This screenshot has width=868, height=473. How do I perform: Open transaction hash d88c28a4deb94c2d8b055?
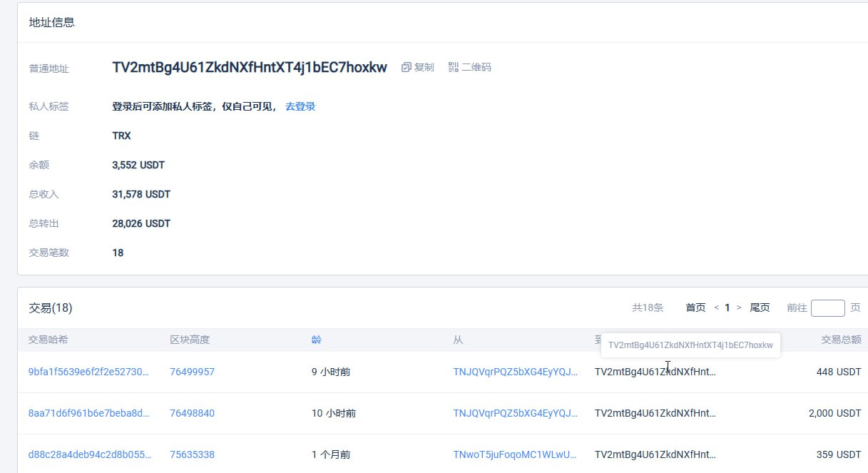click(x=89, y=454)
